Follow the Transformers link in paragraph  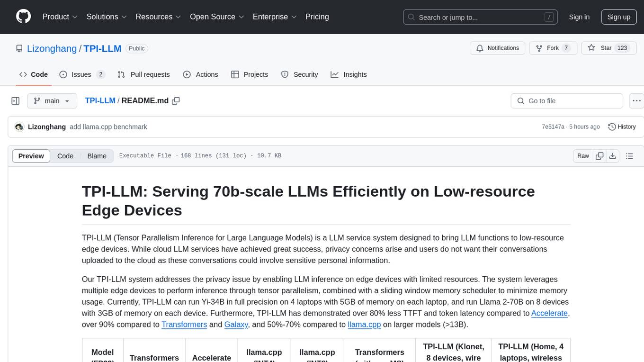click(184, 325)
